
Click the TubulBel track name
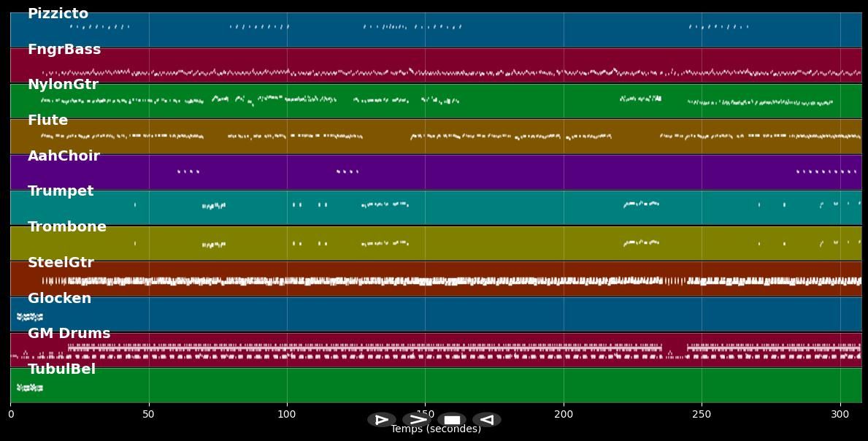pos(61,369)
